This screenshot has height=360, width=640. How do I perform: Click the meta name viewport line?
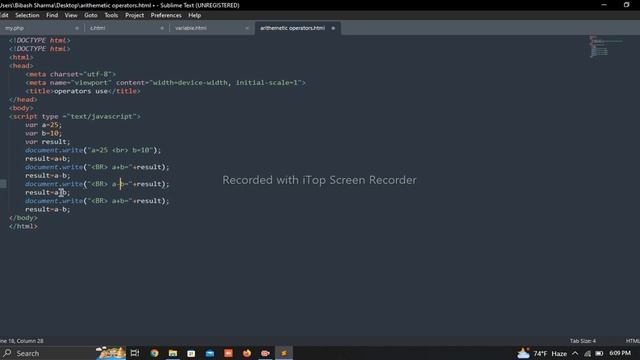(165, 82)
